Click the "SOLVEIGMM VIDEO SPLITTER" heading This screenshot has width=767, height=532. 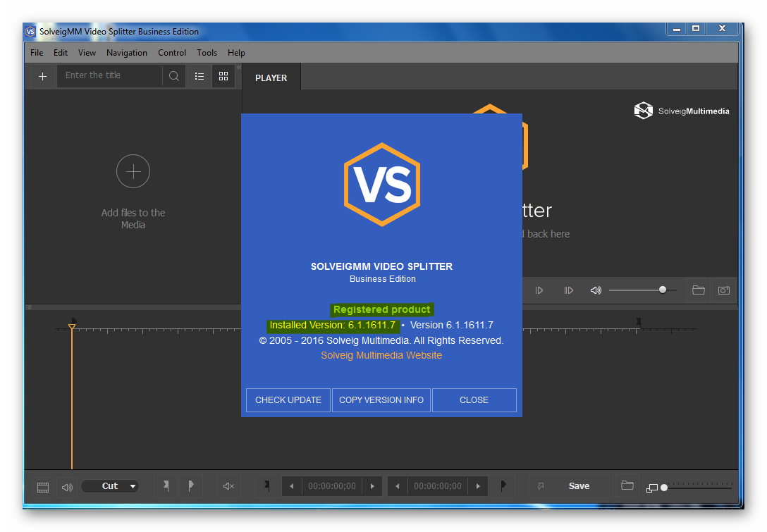[x=382, y=266]
